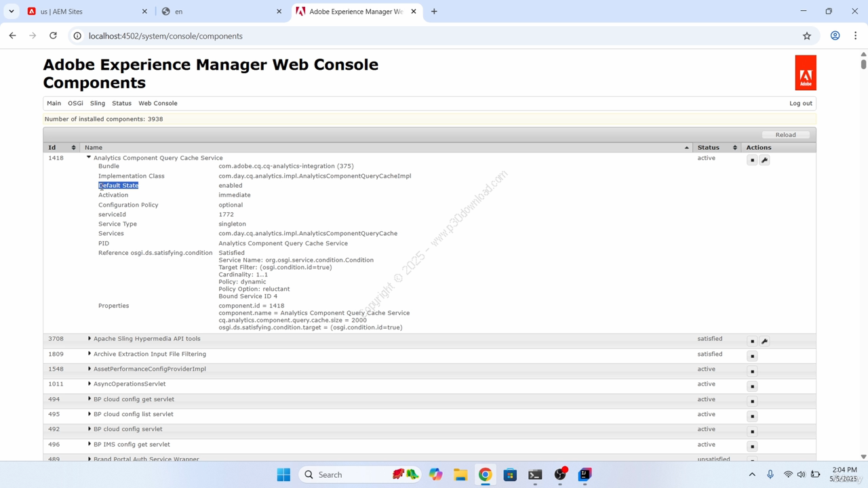Expand the AsyncOperationsServlet row
868x488 pixels.
click(89, 384)
